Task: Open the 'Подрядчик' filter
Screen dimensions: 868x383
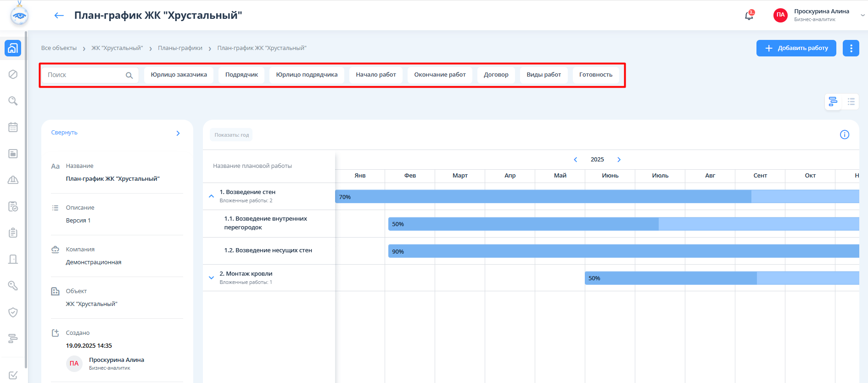Action: (241, 75)
